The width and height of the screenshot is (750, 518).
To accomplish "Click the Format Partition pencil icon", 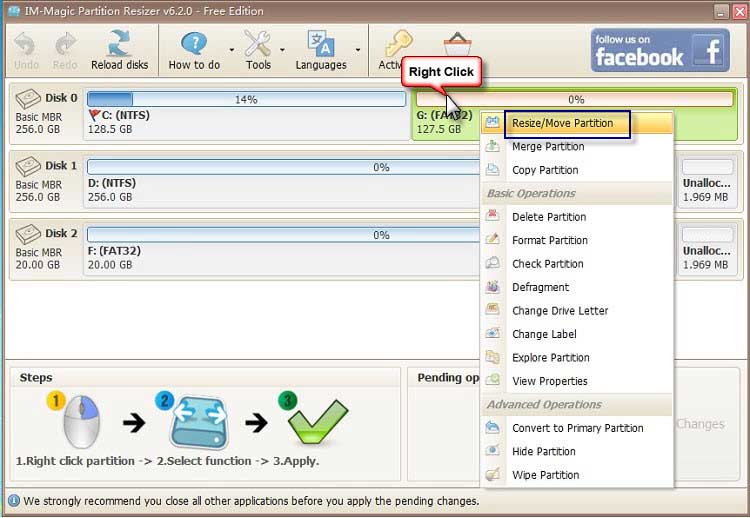I will coord(492,239).
